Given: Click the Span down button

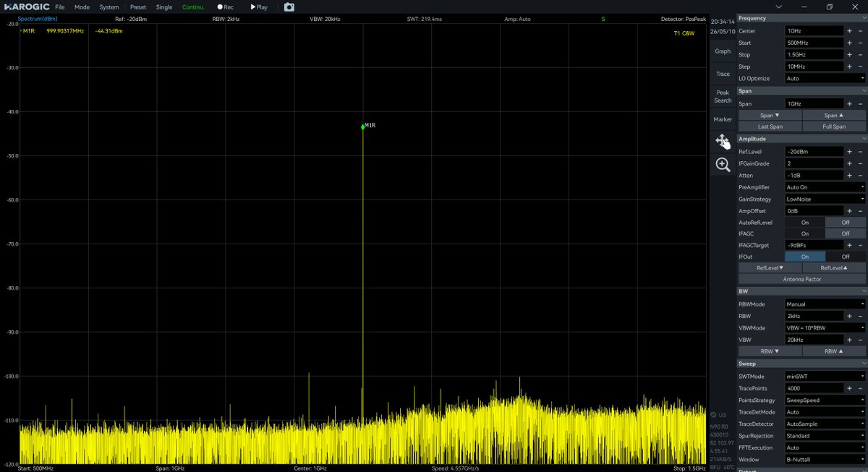Looking at the screenshot, I should pos(770,116).
